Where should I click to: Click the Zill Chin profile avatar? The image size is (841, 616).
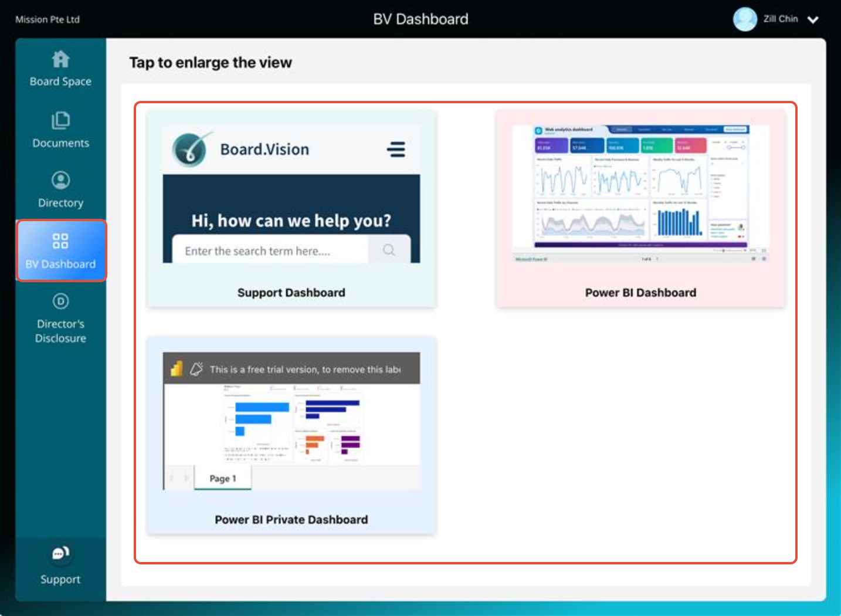coord(745,19)
